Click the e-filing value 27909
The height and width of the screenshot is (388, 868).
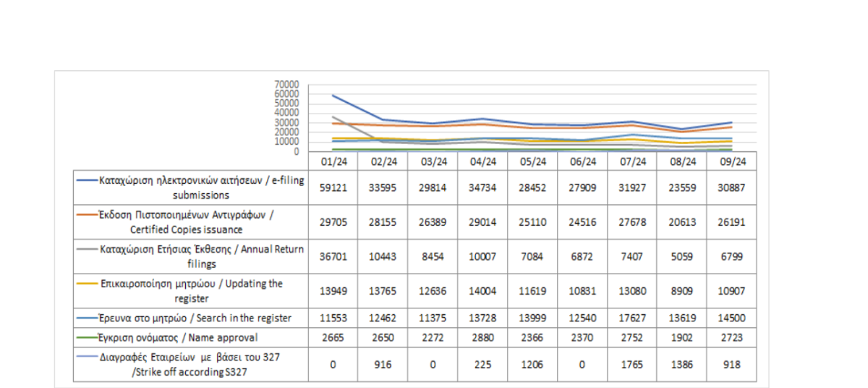582,188
